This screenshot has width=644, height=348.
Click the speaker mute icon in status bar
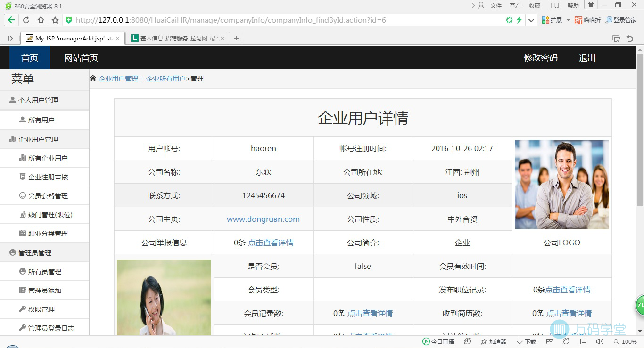[x=600, y=341]
